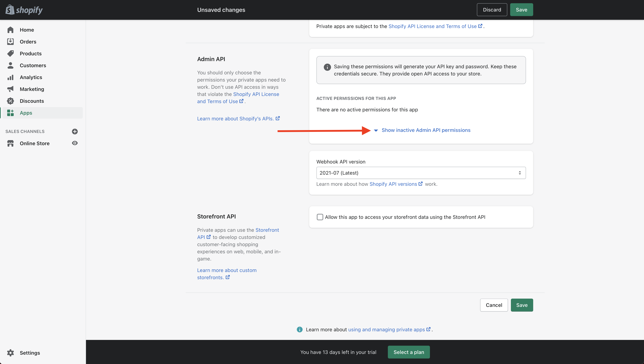This screenshot has height=364, width=644.
Task: Click Active permissions for this app heading
Action: (x=356, y=98)
